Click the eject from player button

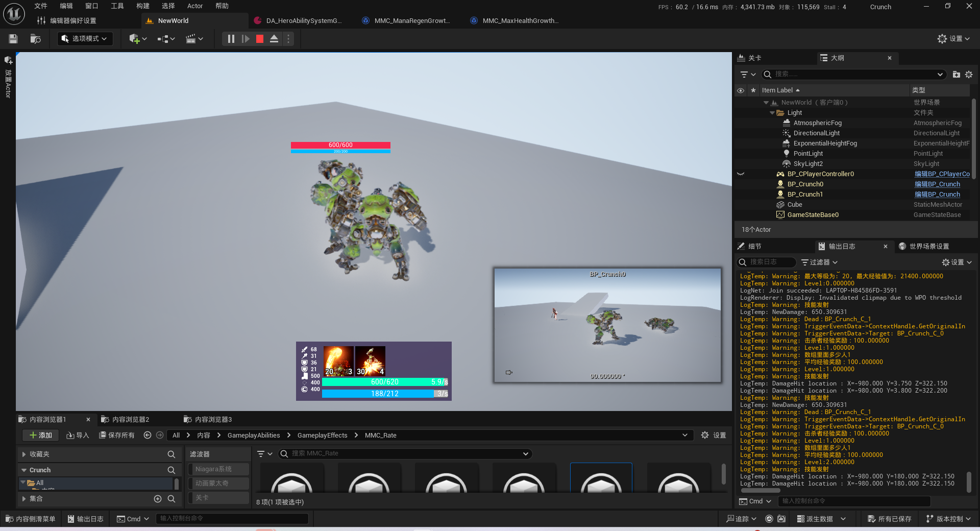click(274, 39)
